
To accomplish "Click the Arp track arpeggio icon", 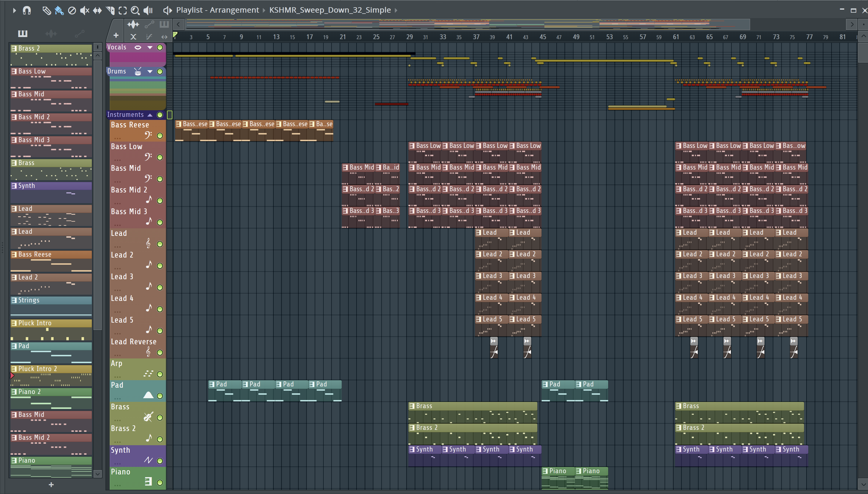I will click(148, 374).
